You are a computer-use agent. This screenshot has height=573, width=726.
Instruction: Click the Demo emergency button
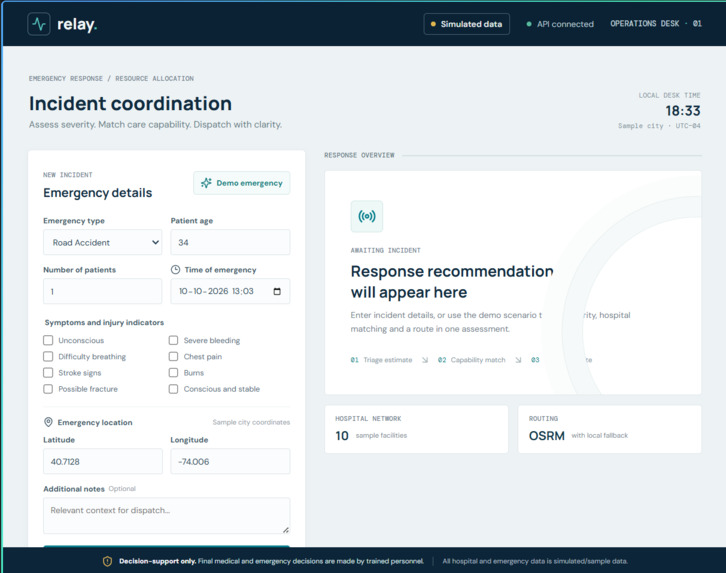coord(242,183)
